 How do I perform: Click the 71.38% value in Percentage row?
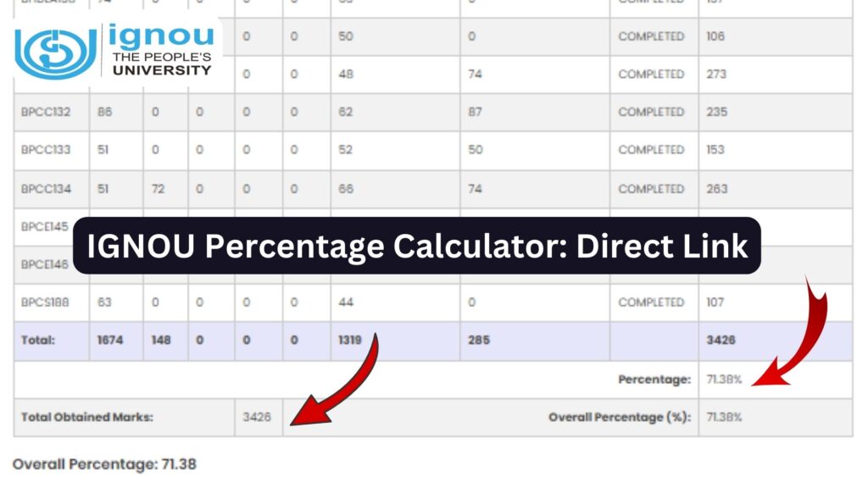pos(724,380)
